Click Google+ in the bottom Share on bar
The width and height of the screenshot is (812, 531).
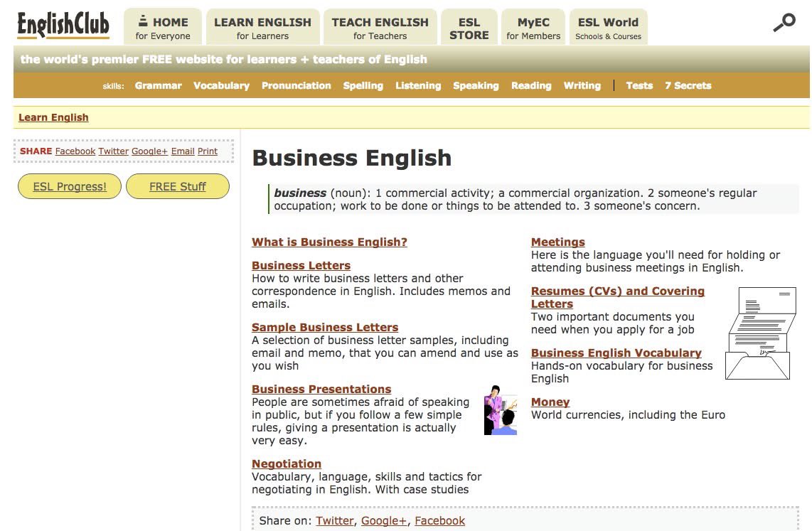click(x=384, y=520)
